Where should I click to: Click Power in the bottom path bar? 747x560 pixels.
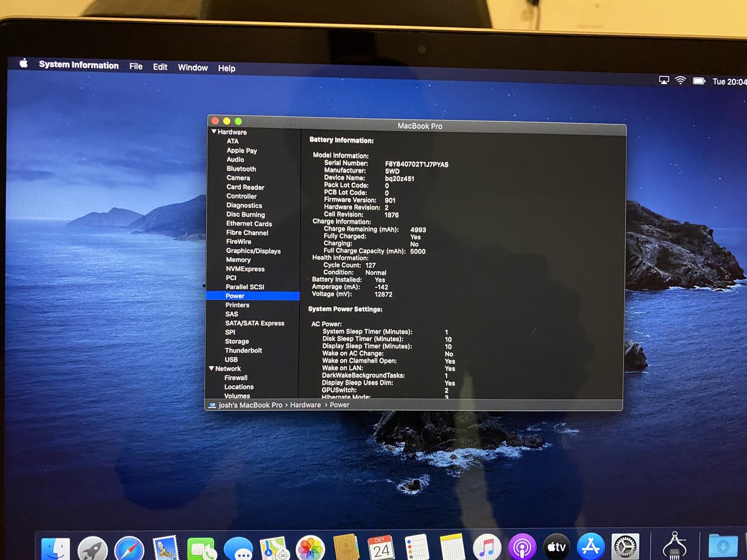coord(340,405)
